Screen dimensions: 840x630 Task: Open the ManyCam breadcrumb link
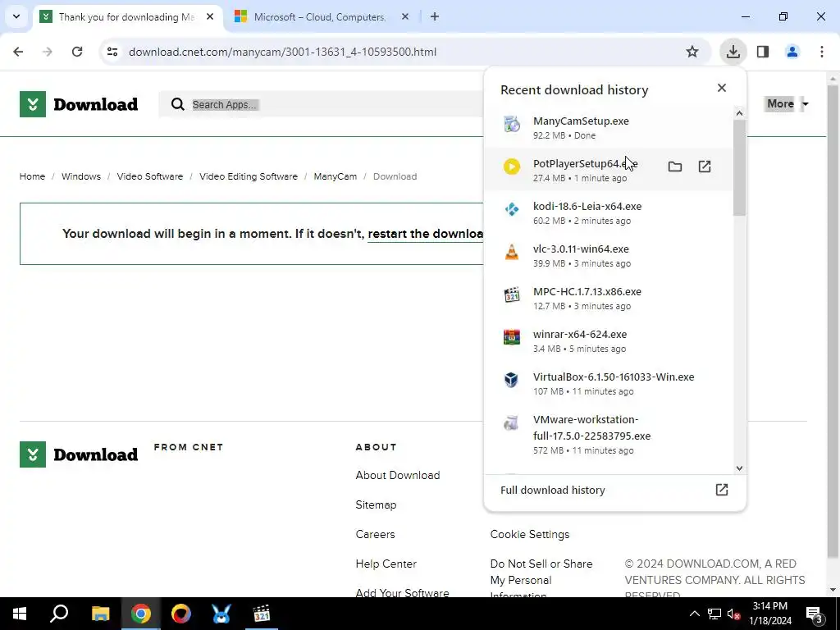coord(336,176)
